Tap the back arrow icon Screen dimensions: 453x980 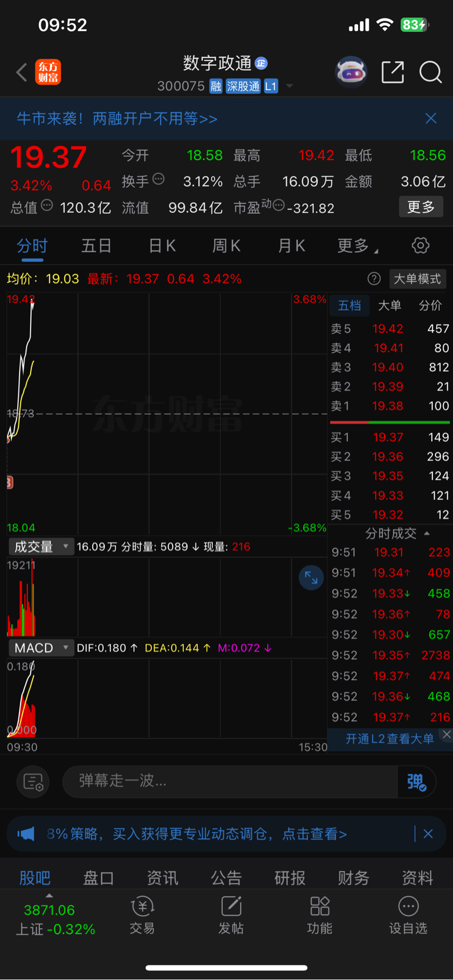pos(22,72)
